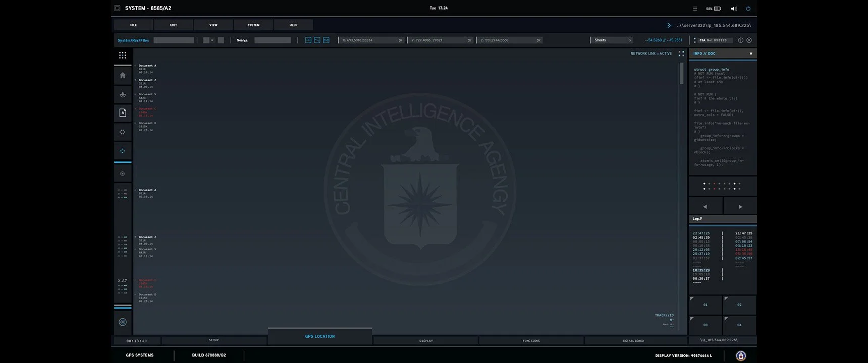Screen dimensions: 868x363
Task: Select the top Document A entry
Action: tap(147, 69)
